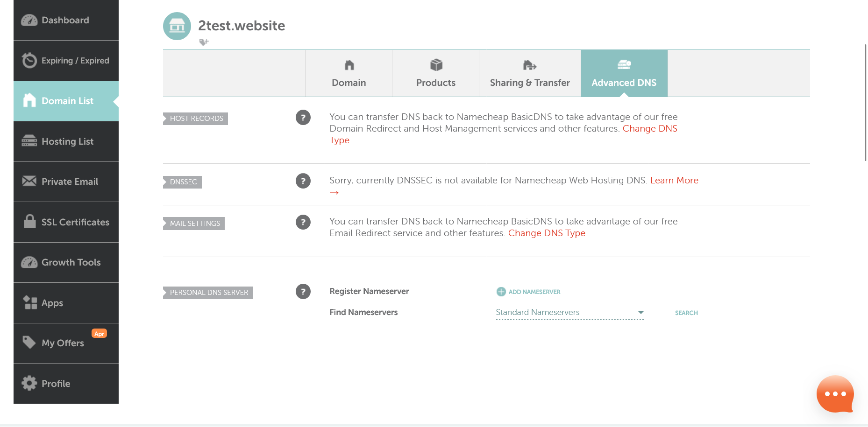Click the orange Apr badge on My Offers
Image resolution: width=868 pixels, height=427 pixels.
click(x=99, y=334)
